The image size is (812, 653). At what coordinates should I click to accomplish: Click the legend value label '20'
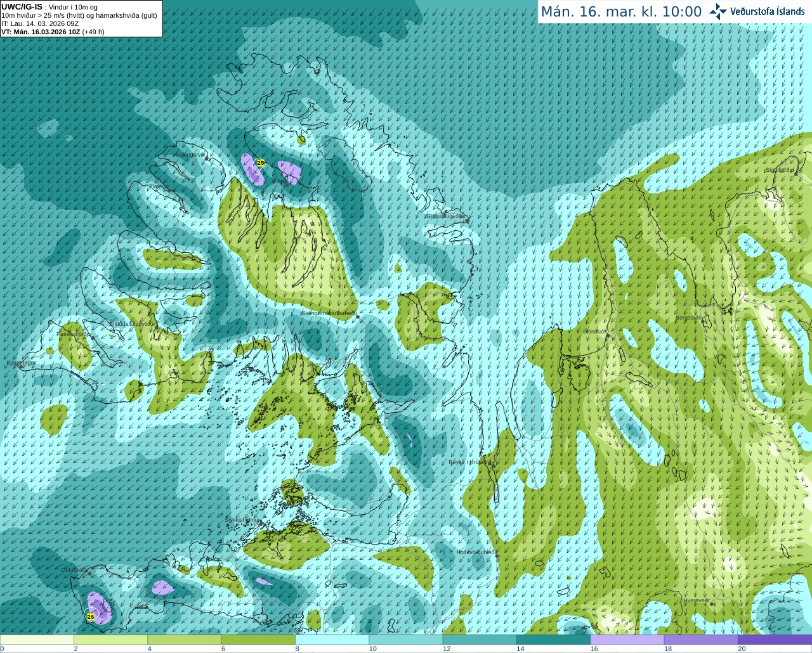coord(742,649)
